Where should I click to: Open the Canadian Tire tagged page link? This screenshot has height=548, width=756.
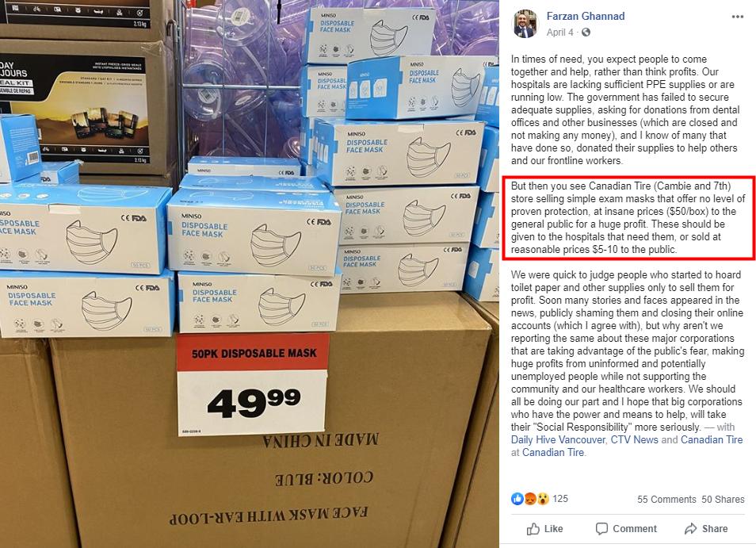712,440
